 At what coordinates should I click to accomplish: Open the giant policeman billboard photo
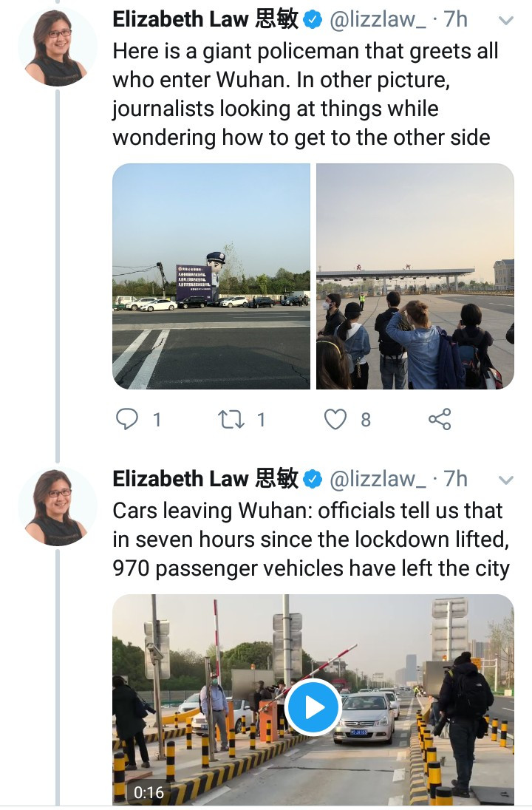(x=211, y=276)
